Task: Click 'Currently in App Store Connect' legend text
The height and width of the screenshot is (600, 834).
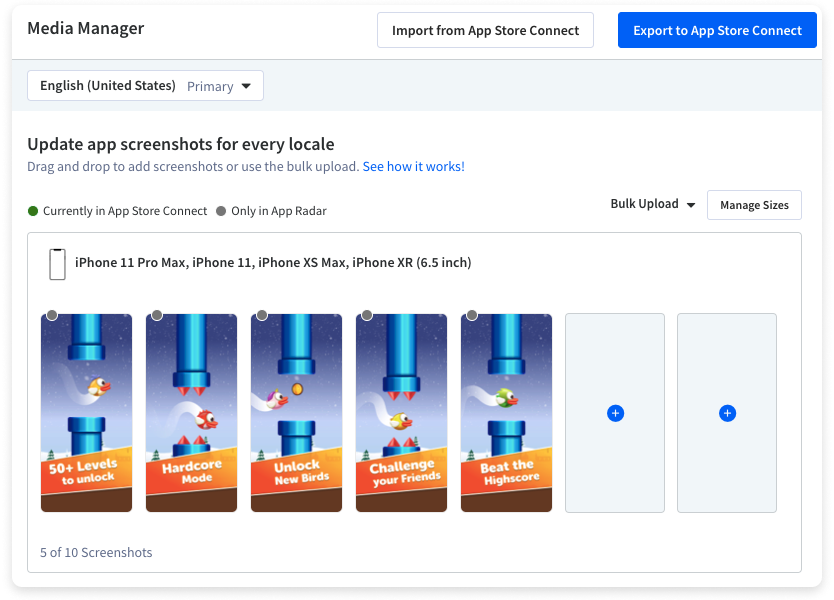Action: coord(125,211)
